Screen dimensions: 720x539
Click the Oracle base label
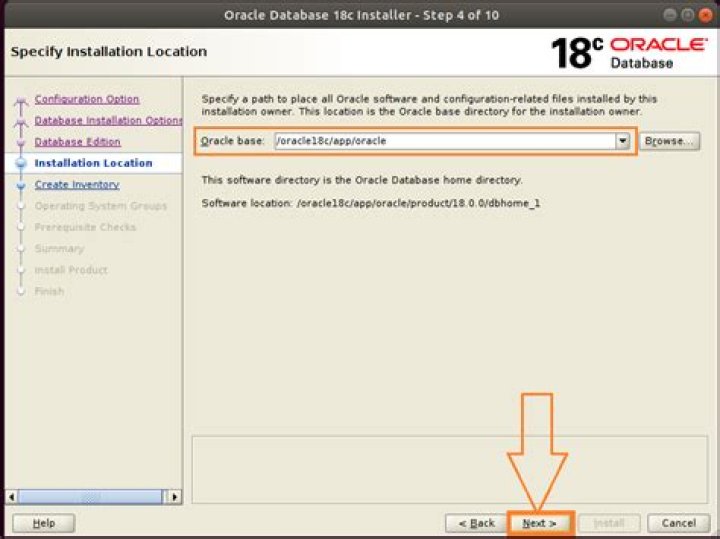click(x=232, y=141)
